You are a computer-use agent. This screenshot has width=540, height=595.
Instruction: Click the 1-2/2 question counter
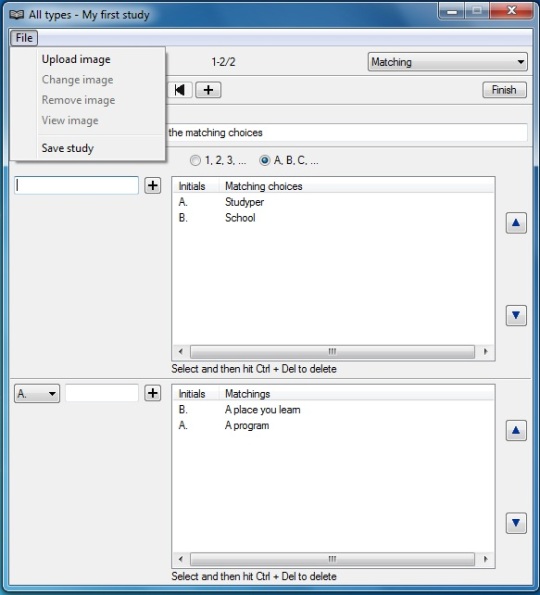click(x=223, y=62)
